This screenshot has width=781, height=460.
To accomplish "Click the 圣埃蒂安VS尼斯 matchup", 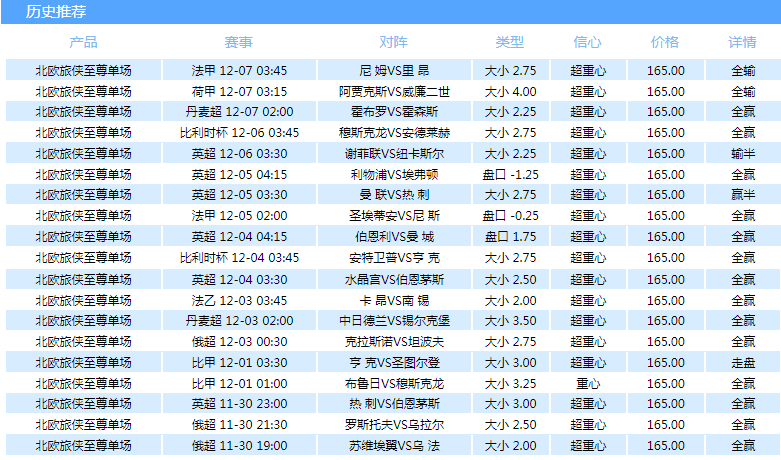I will click(394, 216).
